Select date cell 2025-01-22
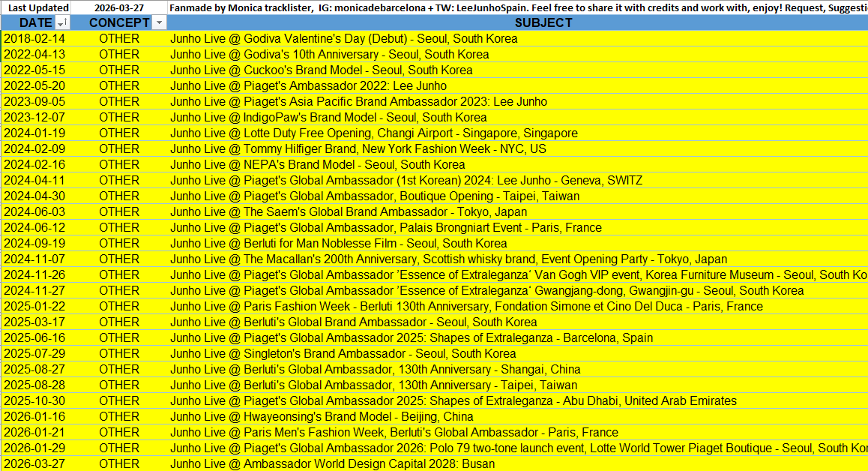This screenshot has width=868, height=471. click(36, 307)
